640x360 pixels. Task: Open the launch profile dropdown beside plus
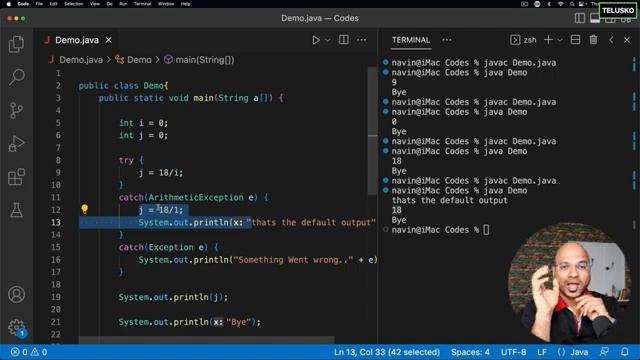point(560,40)
